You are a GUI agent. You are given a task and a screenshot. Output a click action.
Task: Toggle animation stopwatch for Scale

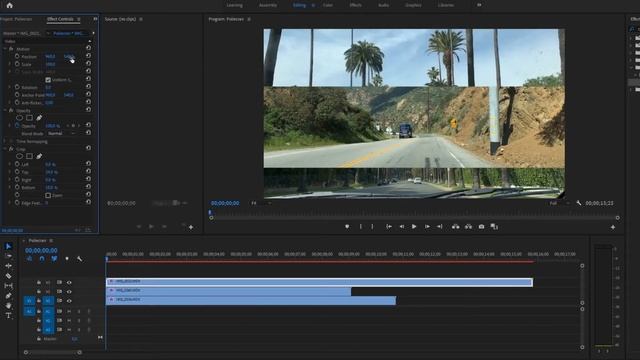(x=17, y=64)
